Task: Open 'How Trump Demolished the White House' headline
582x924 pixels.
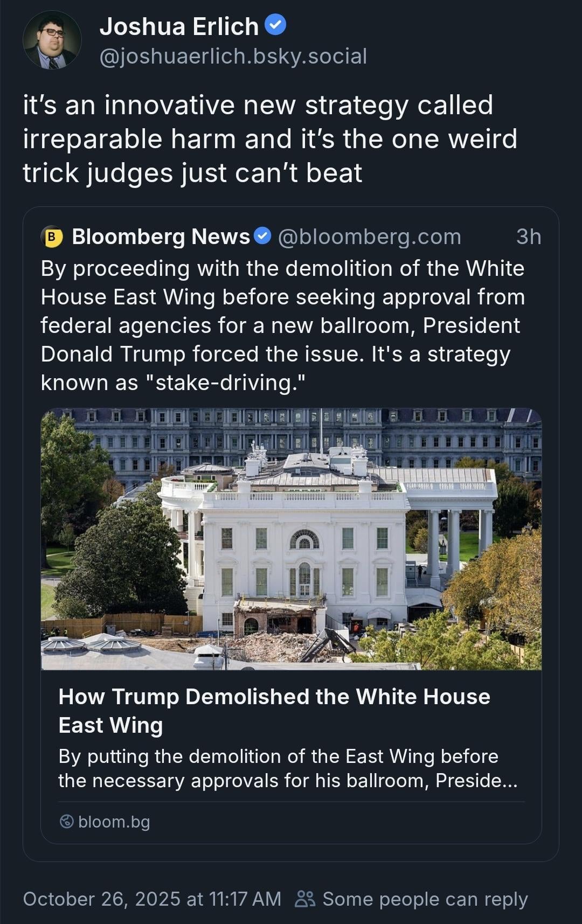Action: pos(274,711)
